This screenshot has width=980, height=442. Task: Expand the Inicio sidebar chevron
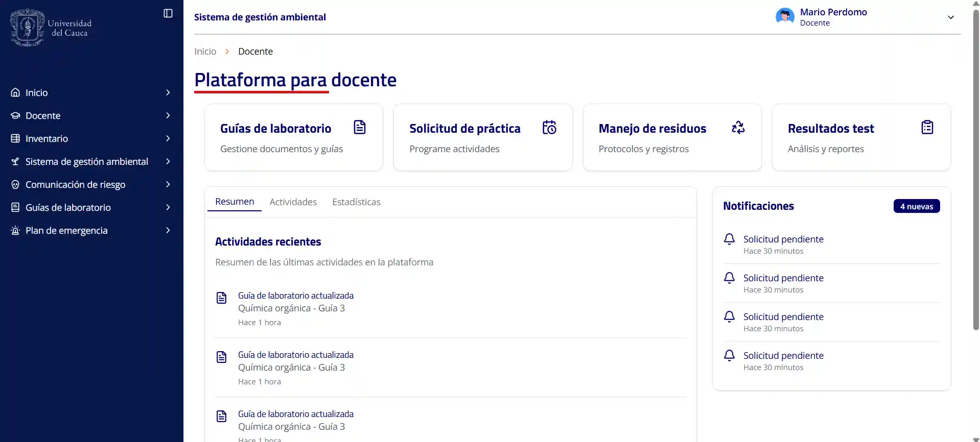168,92
